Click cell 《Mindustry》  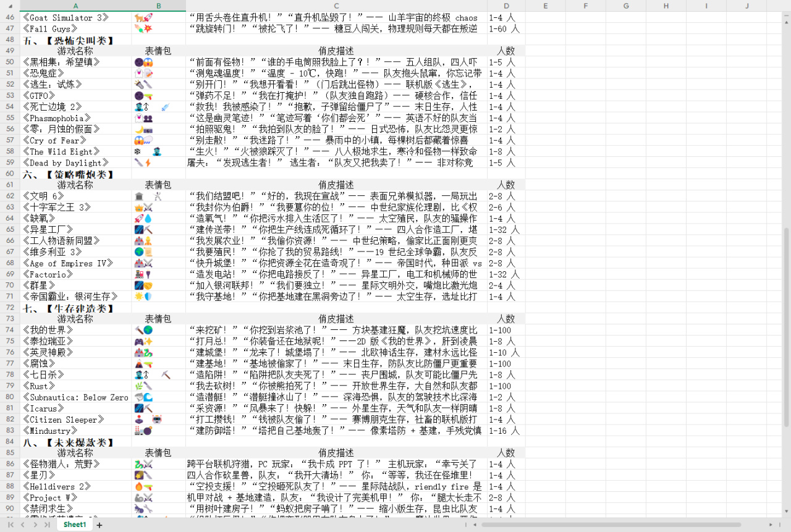(75, 431)
